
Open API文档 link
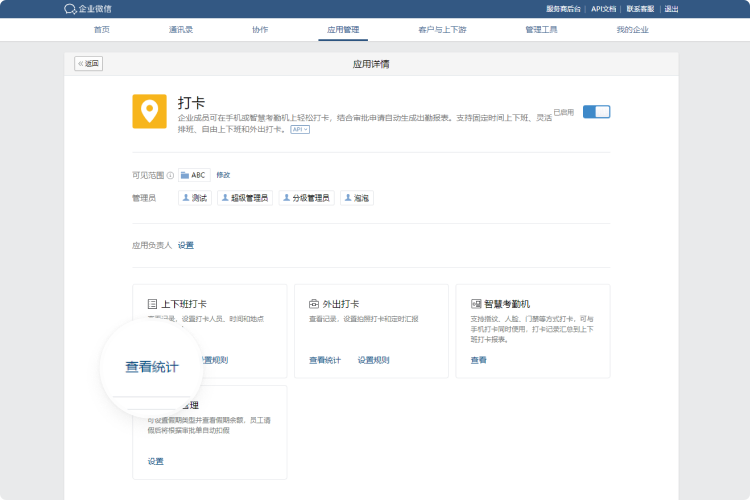[603, 9]
